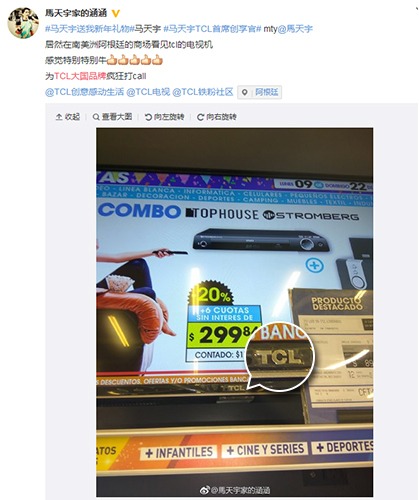This screenshot has height=500, width=419.
Task: Collapse the image with 收起
Action: tap(68, 117)
